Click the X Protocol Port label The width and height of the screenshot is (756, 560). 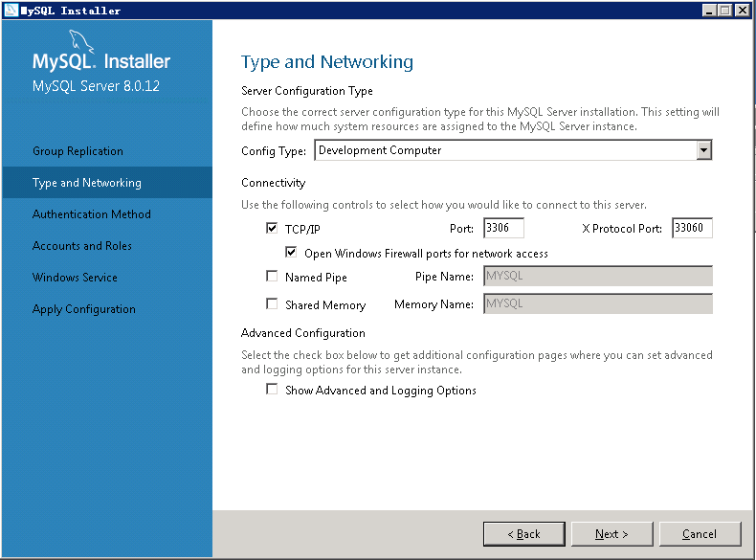622,229
